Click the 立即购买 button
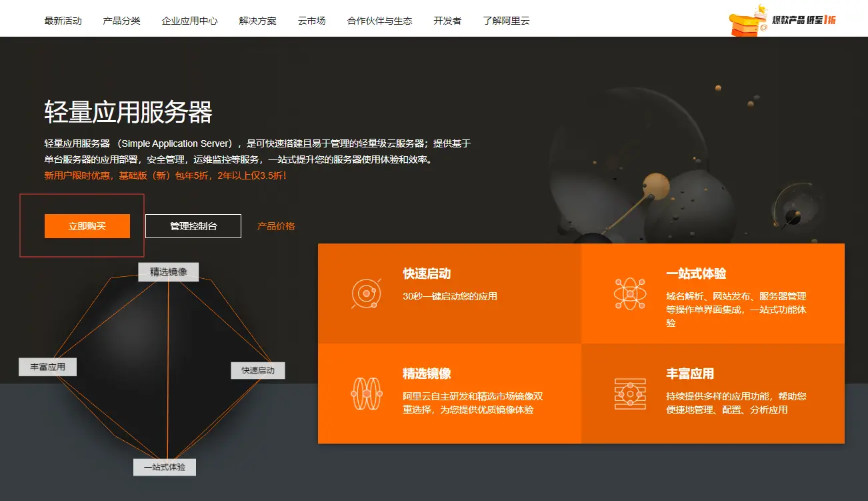Viewport: 868px width, 501px height. click(87, 226)
